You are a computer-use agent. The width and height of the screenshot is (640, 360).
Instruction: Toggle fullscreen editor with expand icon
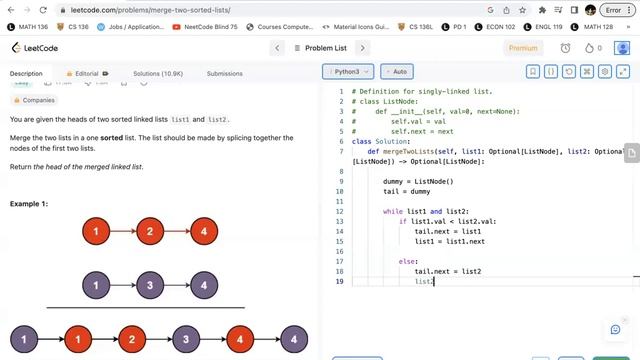(x=622, y=71)
